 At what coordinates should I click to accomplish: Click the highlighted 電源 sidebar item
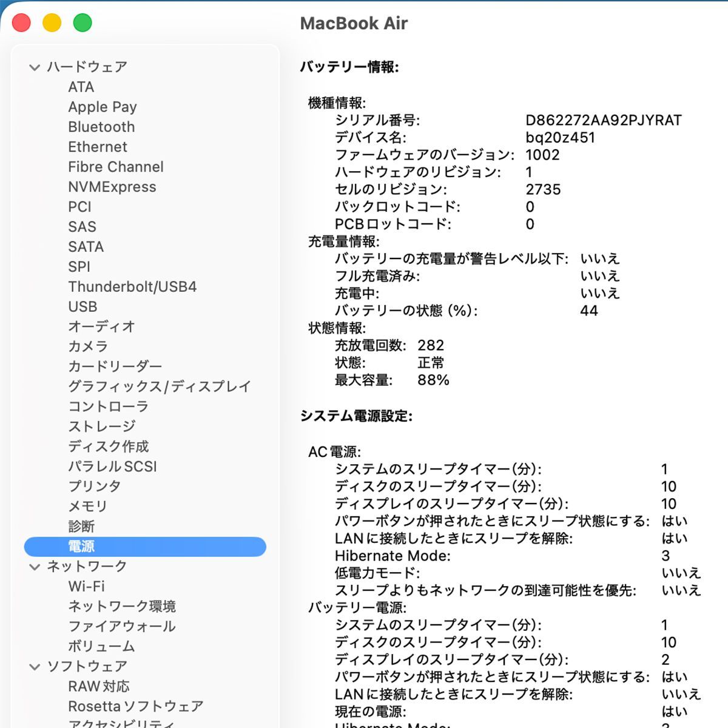[145, 547]
